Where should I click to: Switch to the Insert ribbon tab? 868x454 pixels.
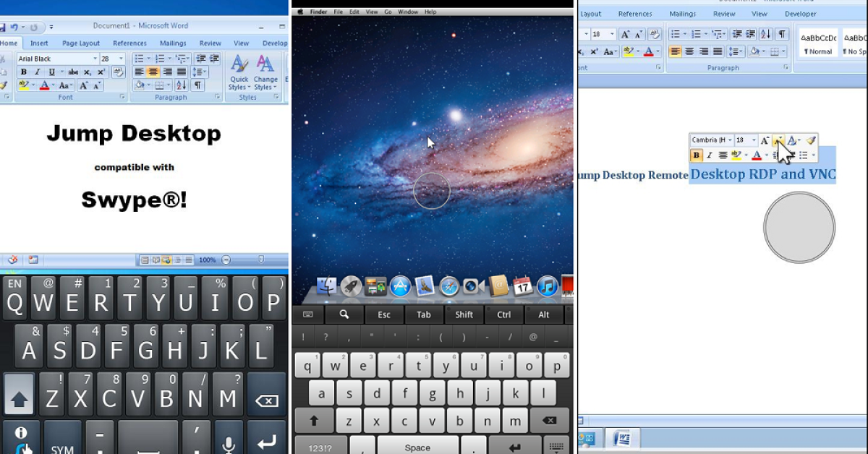coord(39,43)
